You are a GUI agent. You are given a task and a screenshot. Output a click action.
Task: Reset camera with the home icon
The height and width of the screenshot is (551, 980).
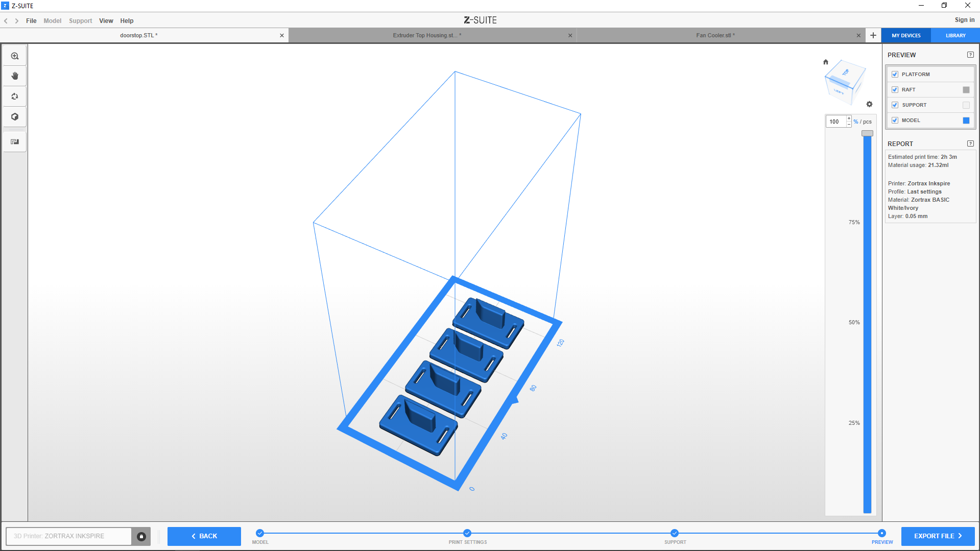click(826, 62)
